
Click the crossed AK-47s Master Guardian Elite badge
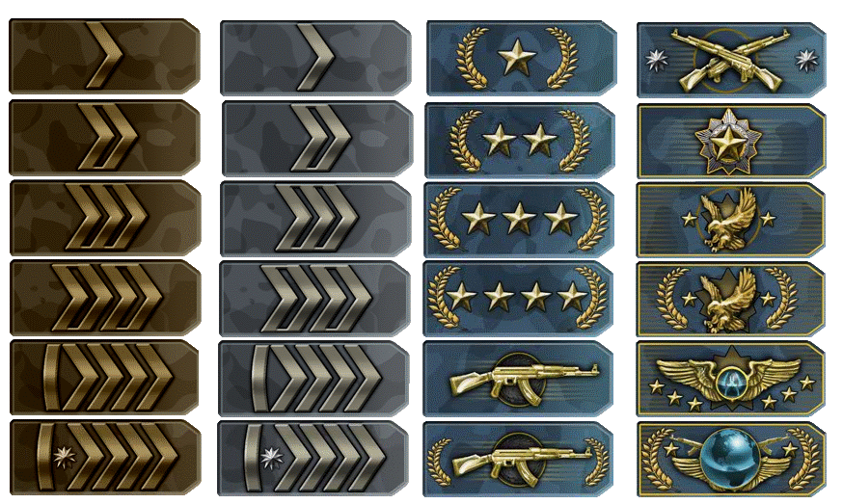tap(731, 60)
